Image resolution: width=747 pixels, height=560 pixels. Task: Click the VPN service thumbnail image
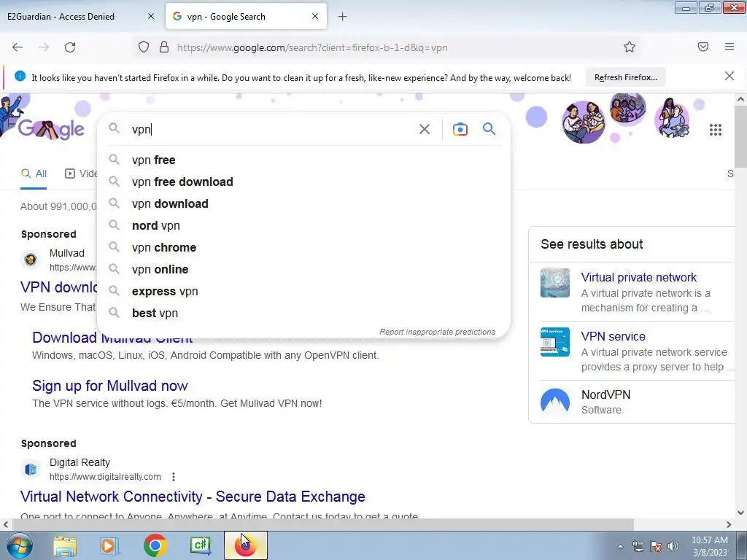tap(555, 342)
